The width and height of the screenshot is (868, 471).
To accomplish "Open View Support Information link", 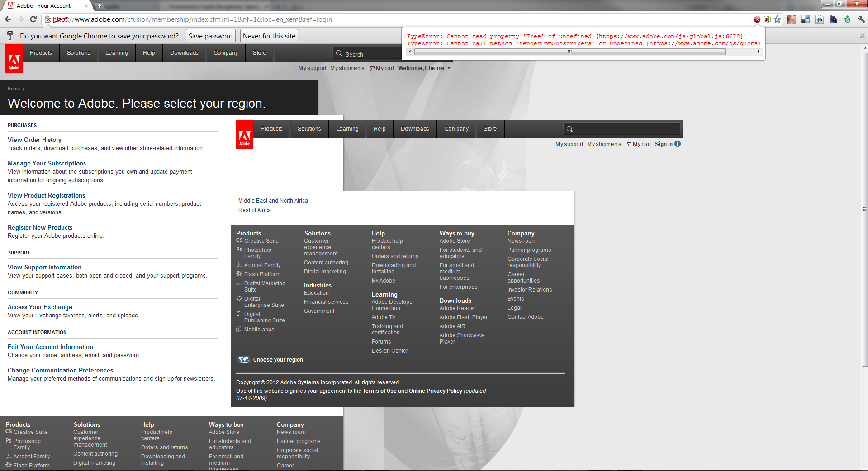I will (x=44, y=268).
